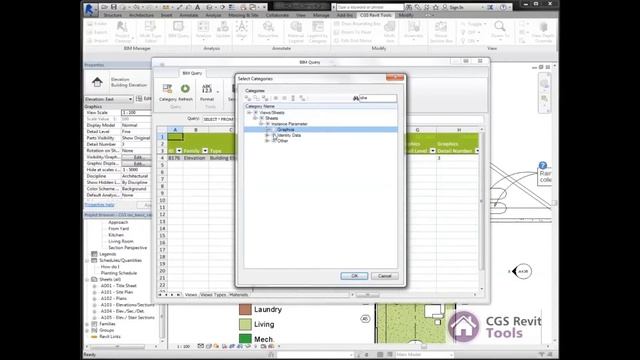Open the Detail Number column filter dropdown
The height and width of the screenshot is (360, 640).
(x=476, y=151)
